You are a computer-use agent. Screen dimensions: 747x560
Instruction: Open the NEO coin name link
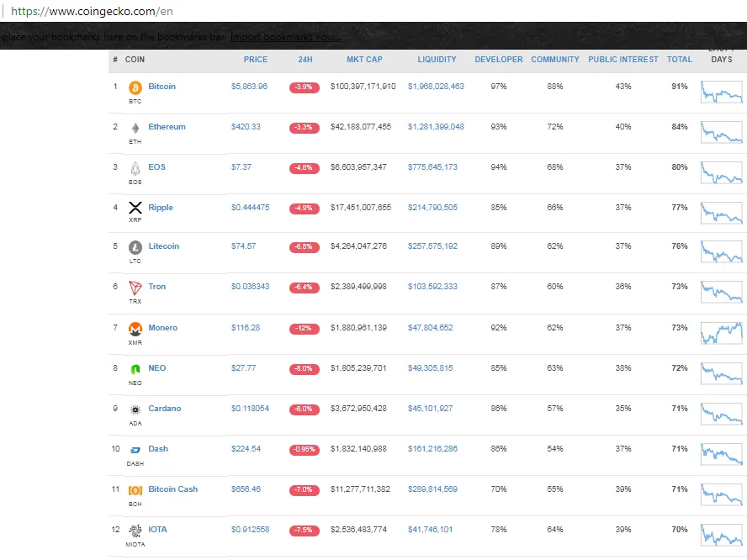tap(156, 368)
